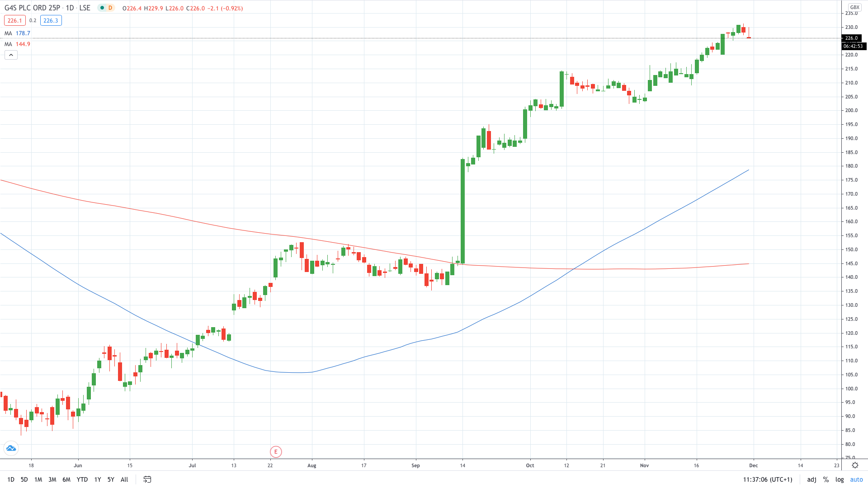
Task: Click the G4S PLC ORD 25P symbol title
Action: (32, 8)
